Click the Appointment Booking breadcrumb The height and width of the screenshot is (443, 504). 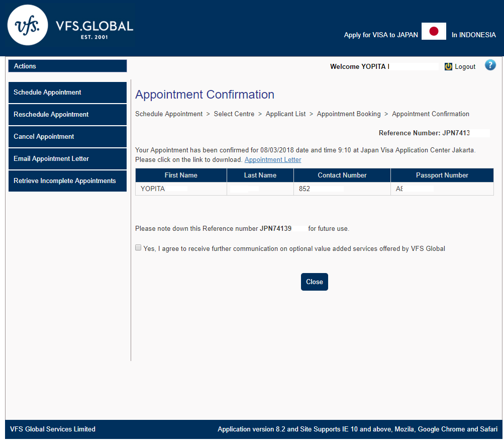click(349, 114)
